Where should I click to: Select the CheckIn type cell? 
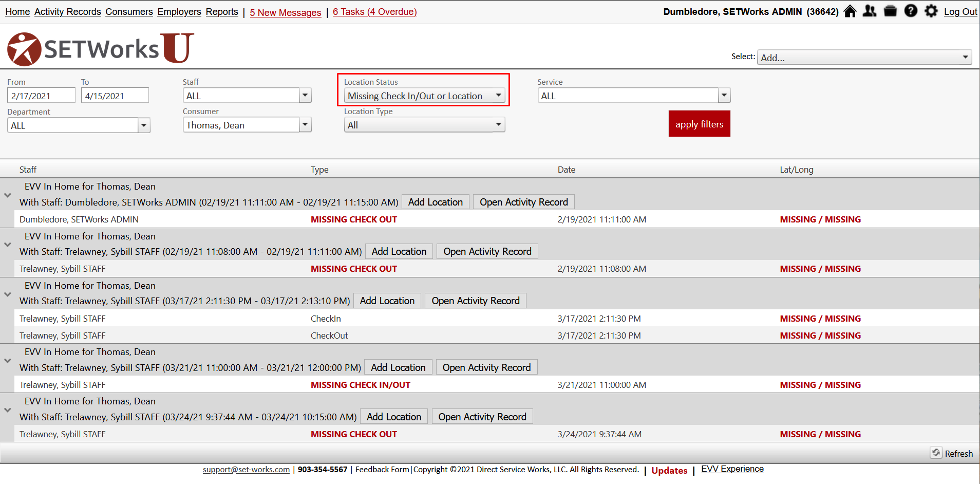[x=326, y=319]
